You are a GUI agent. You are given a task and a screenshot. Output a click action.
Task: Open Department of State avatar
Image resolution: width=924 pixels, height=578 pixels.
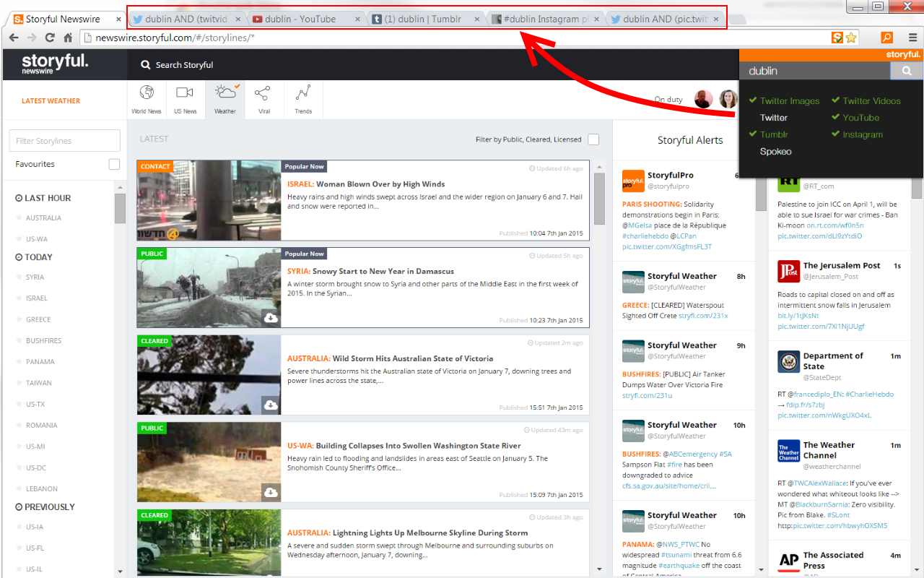(788, 362)
